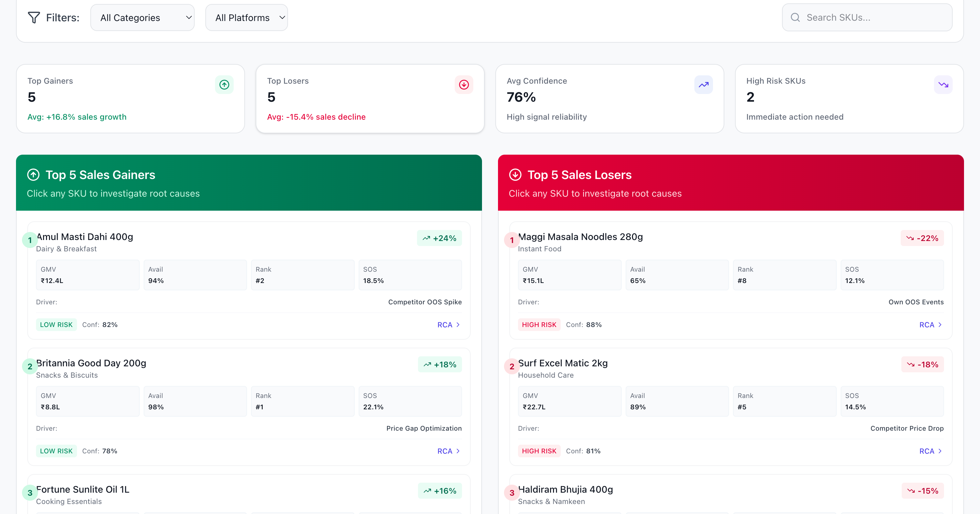This screenshot has width=980, height=514.
Task: Open the All Platforms dropdown
Action: 247,18
